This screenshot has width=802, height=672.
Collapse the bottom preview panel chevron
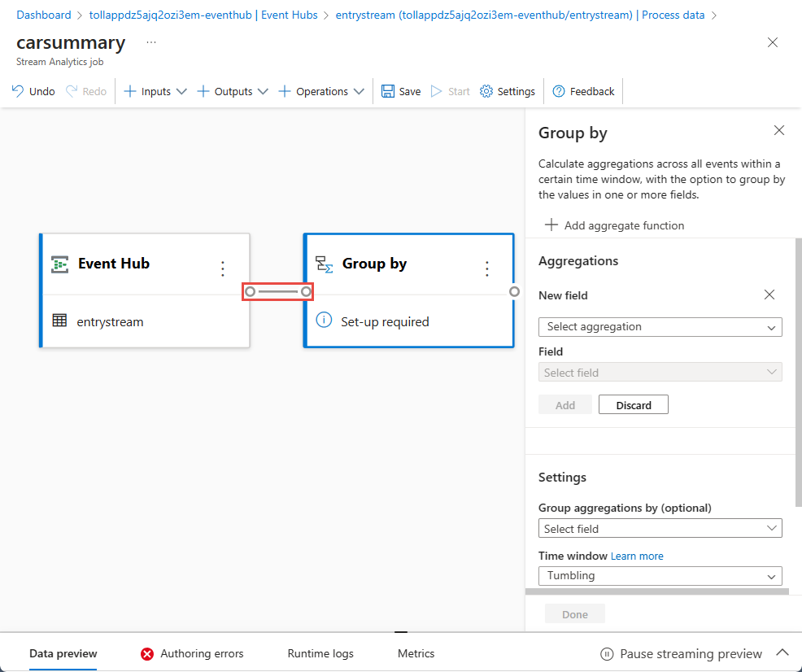coord(782,653)
